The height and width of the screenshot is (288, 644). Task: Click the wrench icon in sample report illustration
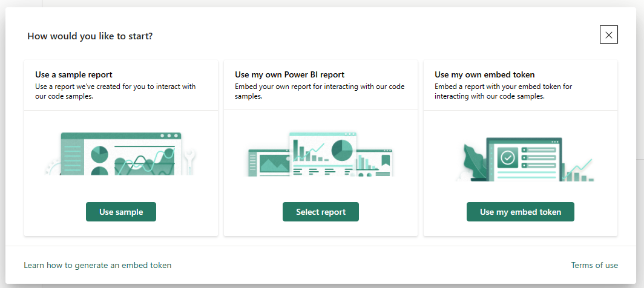tap(189, 161)
